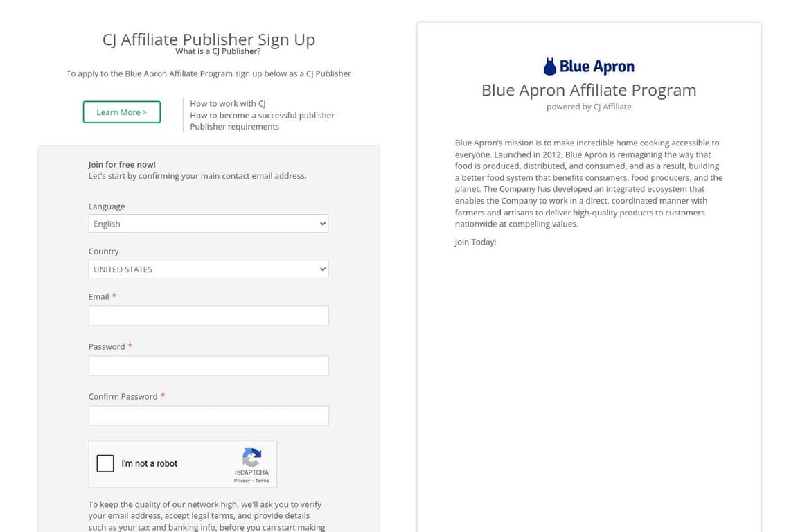Click the Join for free now! text
The width and height of the screenshot is (798, 532).
pyautogui.click(x=122, y=164)
